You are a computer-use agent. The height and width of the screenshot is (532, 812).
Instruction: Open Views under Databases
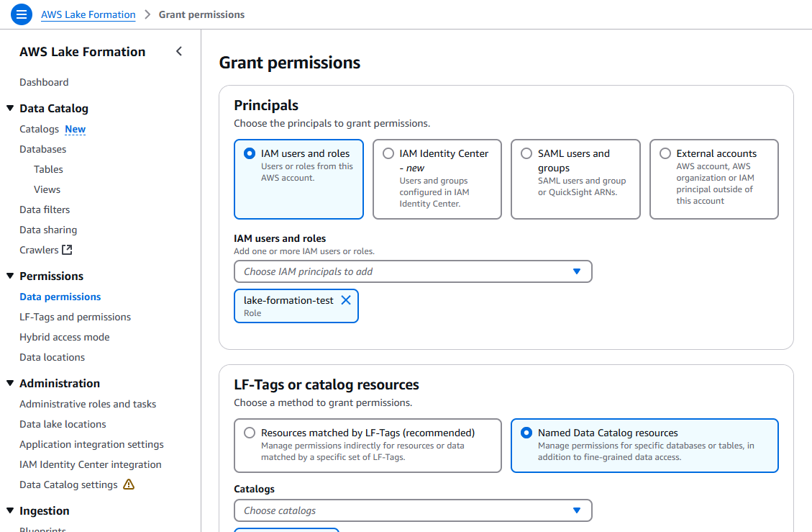47,190
